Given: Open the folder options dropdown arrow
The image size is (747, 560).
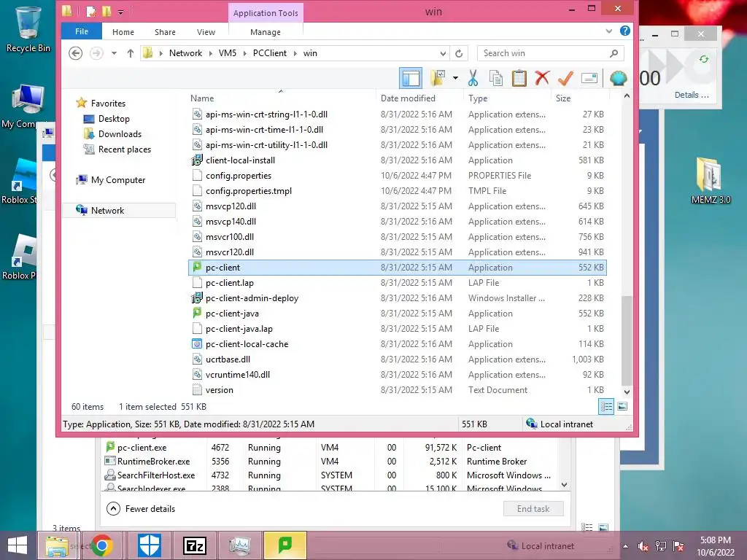Looking at the screenshot, I should point(455,78).
